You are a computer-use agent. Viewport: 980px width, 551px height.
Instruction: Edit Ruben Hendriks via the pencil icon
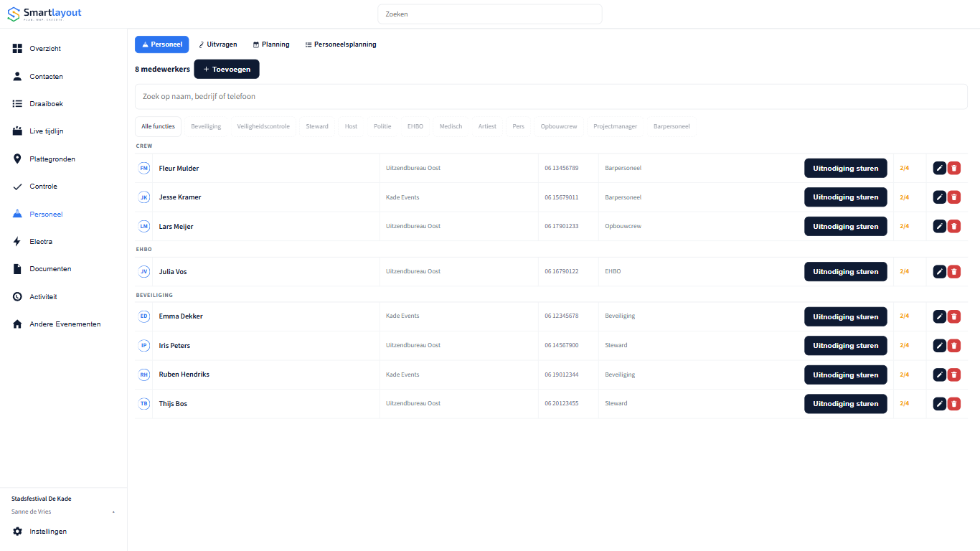click(939, 375)
